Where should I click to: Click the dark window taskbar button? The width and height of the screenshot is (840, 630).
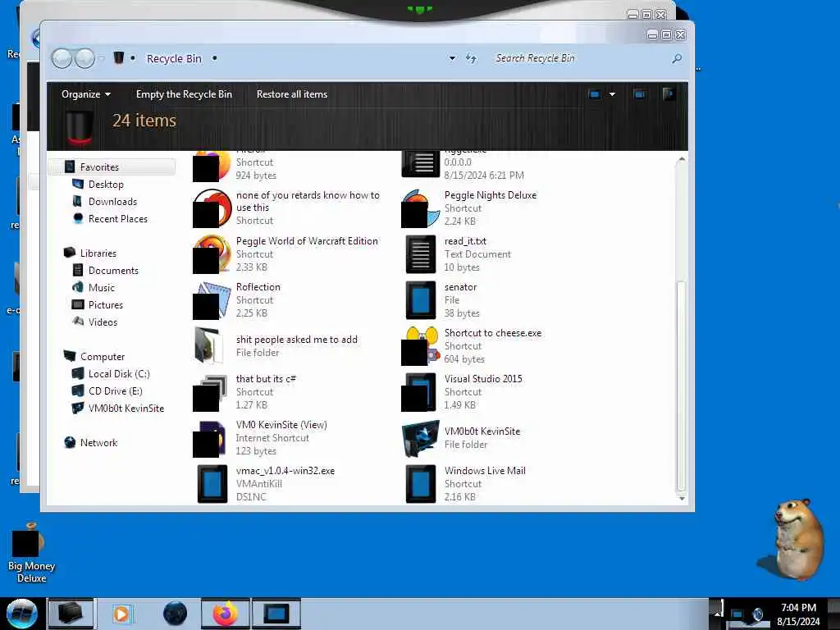tap(276, 614)
